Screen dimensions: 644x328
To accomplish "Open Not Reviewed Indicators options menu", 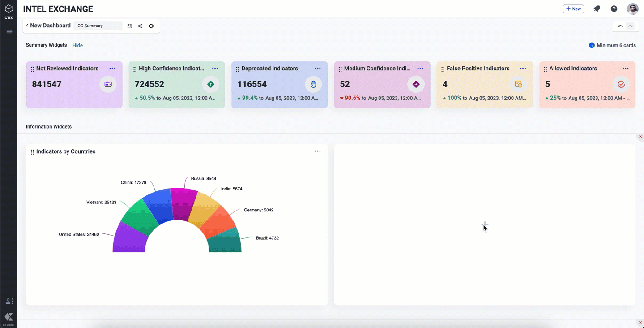I will [x=112, y=69].
